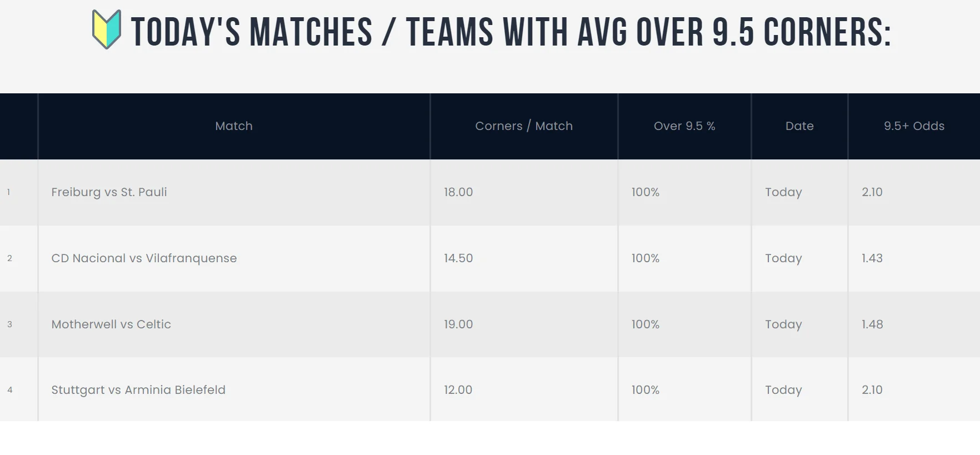Open CD Nacional vs Vilafranquense match
The image size is (980, 455).
pyautogui.click(x=144, y=258)
